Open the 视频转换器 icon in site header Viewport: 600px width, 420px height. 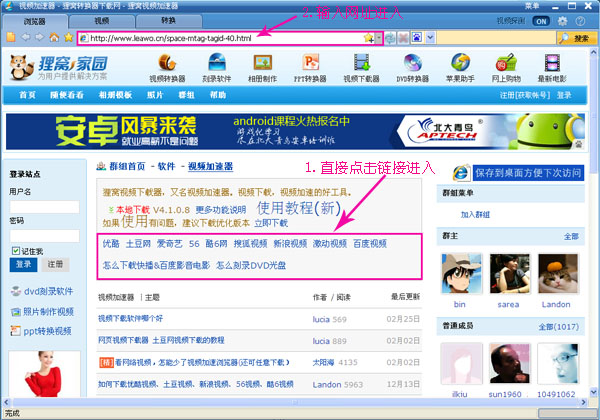(x=167, y=62)
